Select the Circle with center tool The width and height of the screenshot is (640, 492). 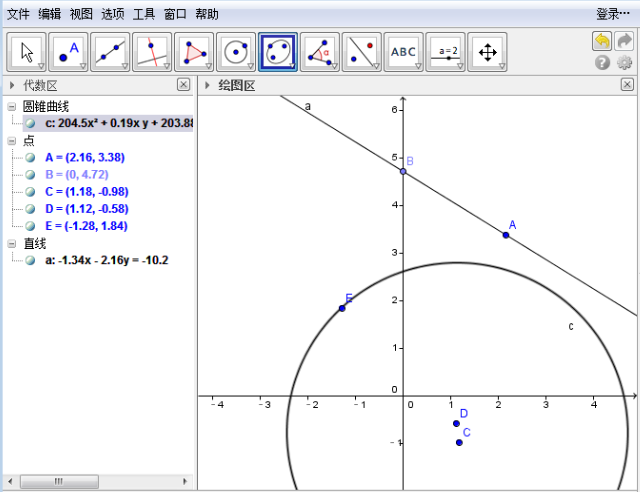point(236,52)
